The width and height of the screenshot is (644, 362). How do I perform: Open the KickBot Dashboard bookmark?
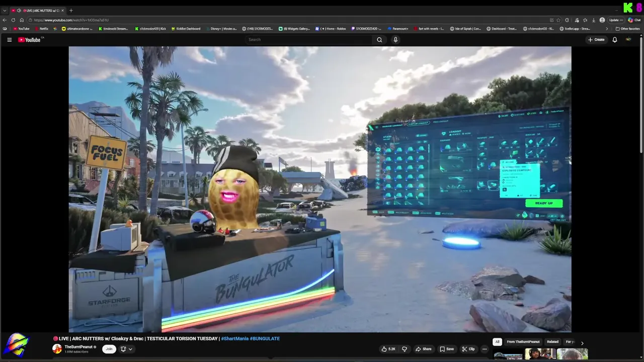tap(186, 29)
